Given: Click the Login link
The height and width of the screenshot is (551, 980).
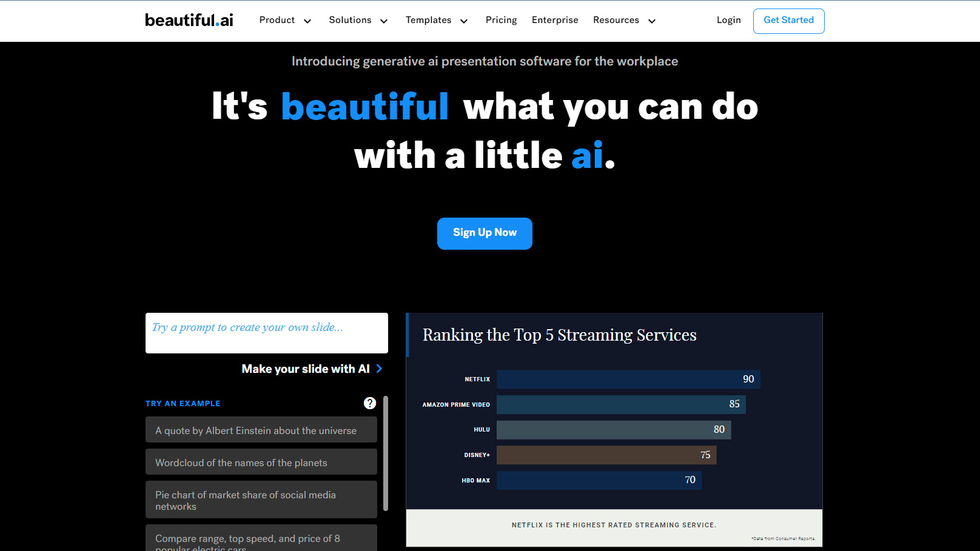Looking at the screenshot, I should pos(729,20).
